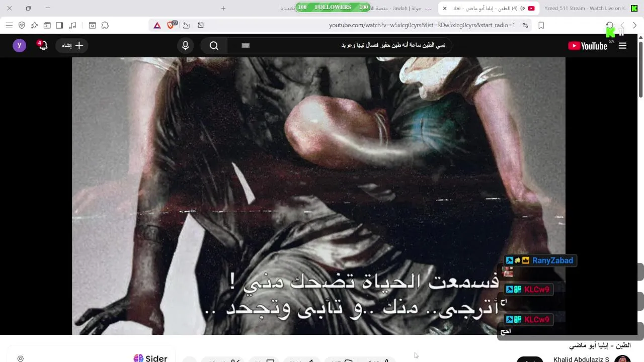Reload the page with the refresh icon
Screen dimensions: 644x362
click(x=610, y=25)
